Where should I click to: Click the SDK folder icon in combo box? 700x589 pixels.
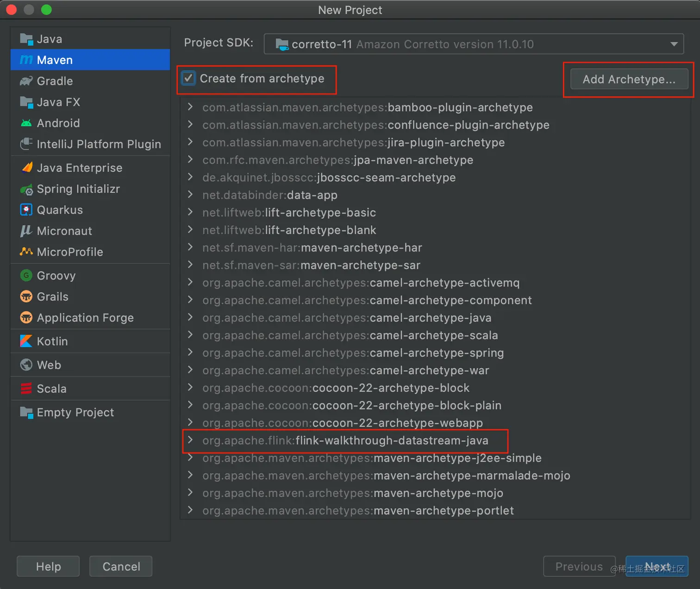tap(282, 44)
